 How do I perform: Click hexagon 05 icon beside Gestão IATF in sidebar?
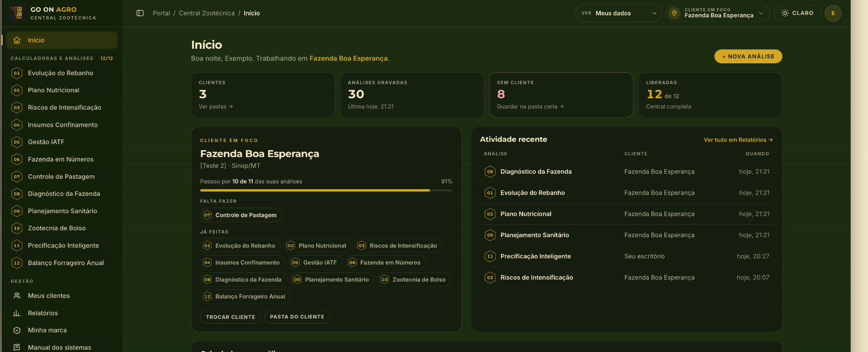pos(17,142)
